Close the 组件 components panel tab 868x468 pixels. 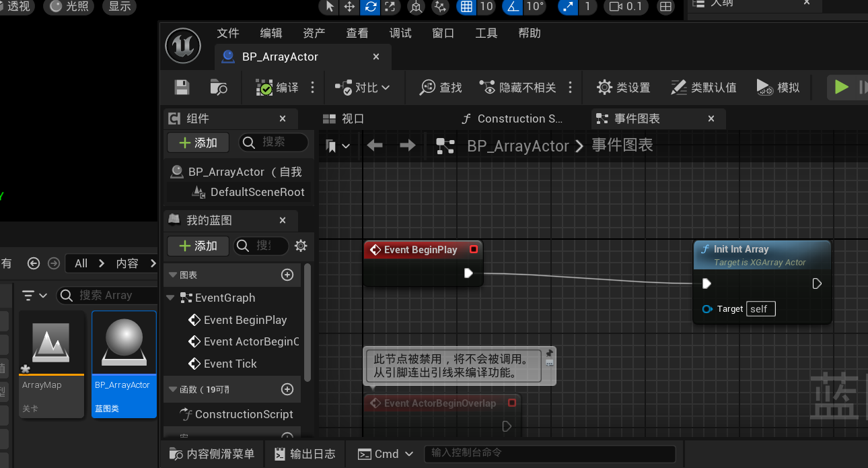(x=283, y=119)
